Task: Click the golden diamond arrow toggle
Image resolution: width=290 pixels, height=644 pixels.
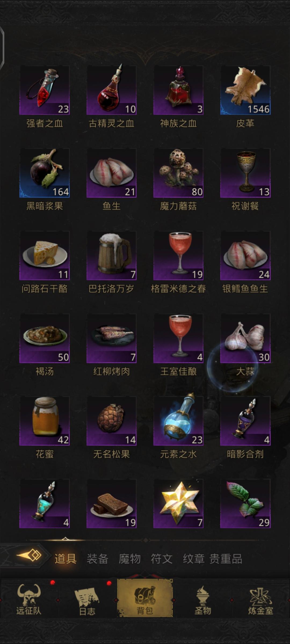Action: coord(29,555)
